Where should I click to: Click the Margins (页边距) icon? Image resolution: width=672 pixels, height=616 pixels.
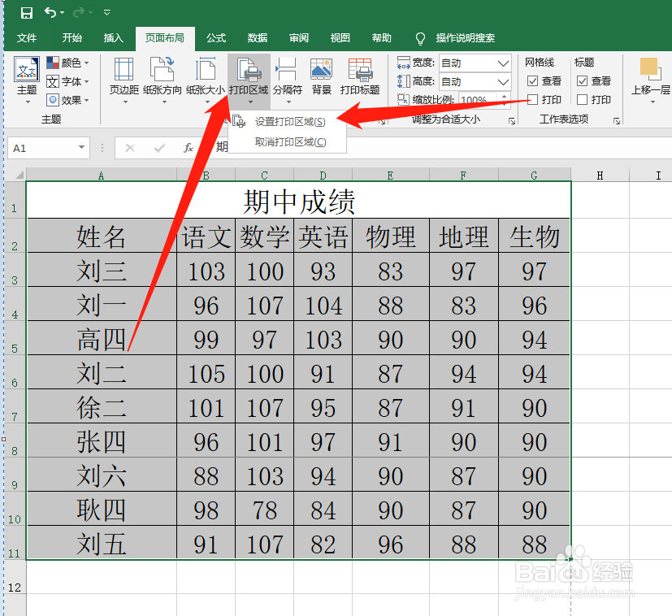tap(124, 69)
